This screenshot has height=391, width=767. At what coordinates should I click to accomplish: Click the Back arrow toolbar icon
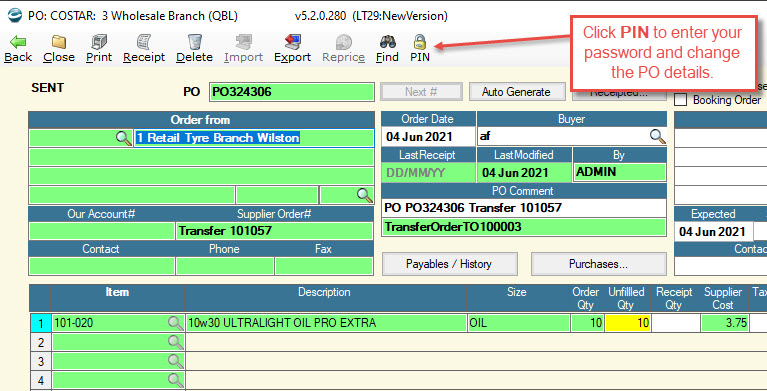click(x=18, y=43)
